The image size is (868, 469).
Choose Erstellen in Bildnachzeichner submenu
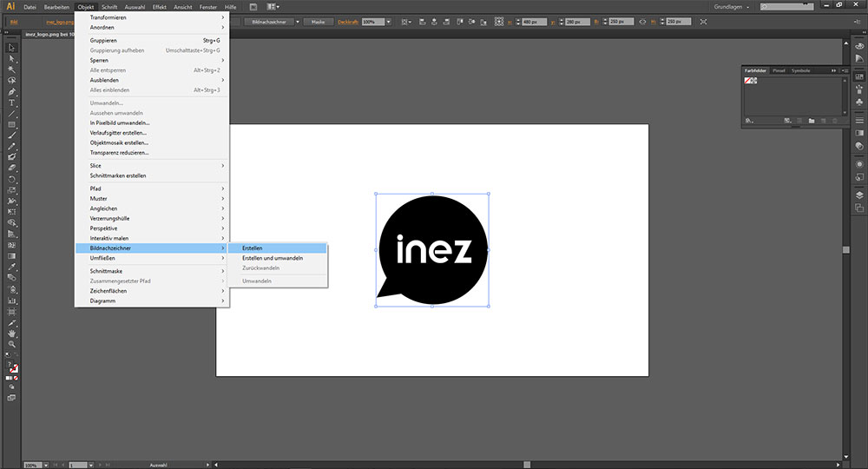pyautogui.click(x=278, y=248)
